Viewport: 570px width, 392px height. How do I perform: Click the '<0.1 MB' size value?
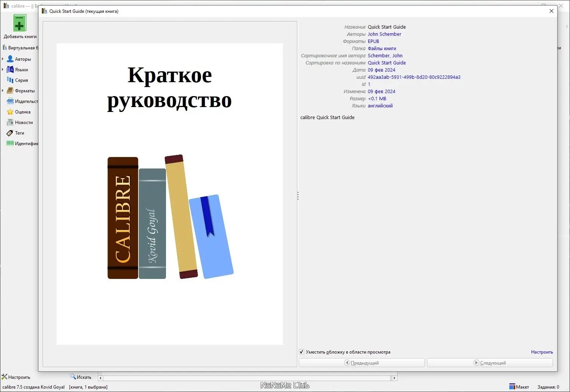tap(377, 98)
